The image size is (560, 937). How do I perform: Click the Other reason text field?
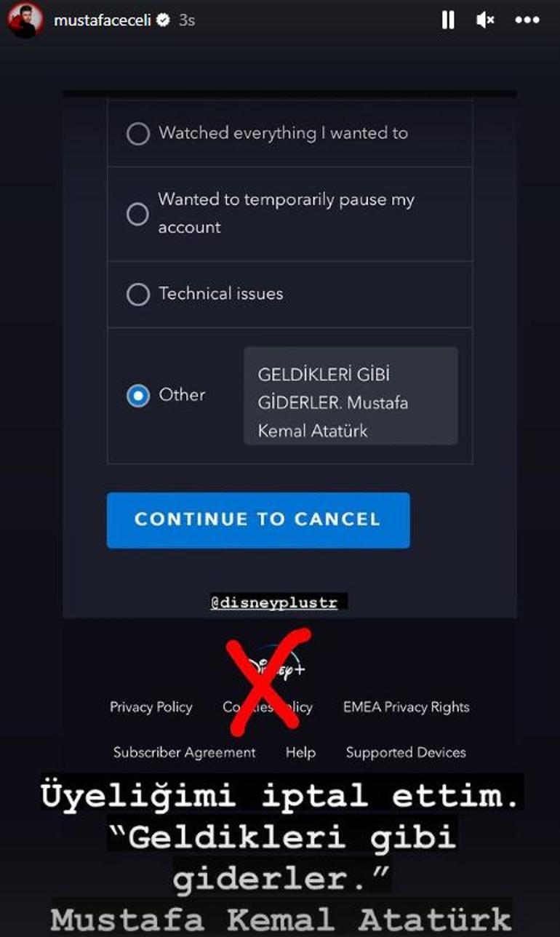351,396
